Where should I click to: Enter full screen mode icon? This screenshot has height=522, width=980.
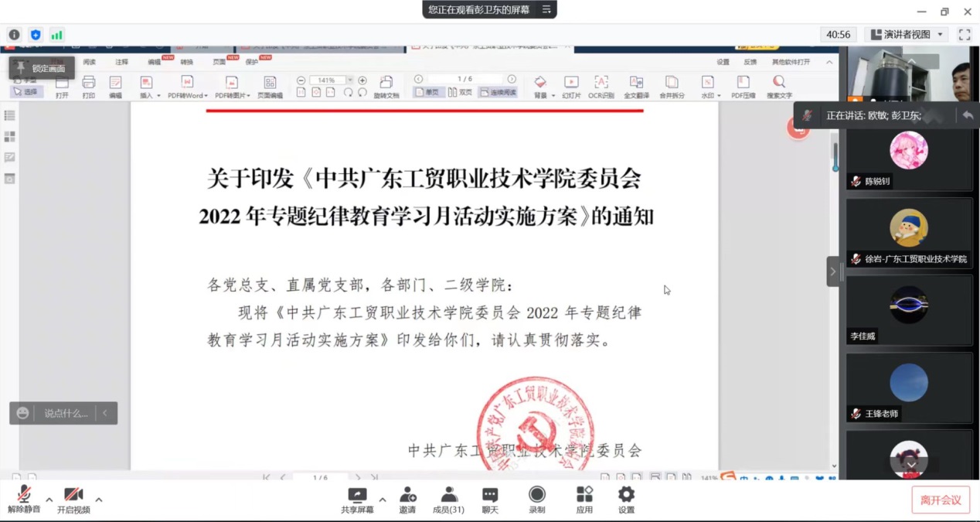coord(964,35)
